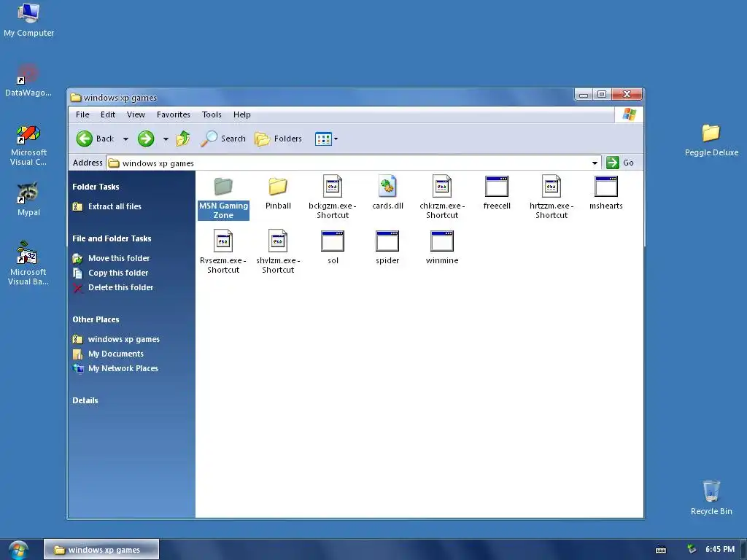This screenshot has height=560, width=747.
Task: Open the File menu
Action: click(x=82, y=114)
